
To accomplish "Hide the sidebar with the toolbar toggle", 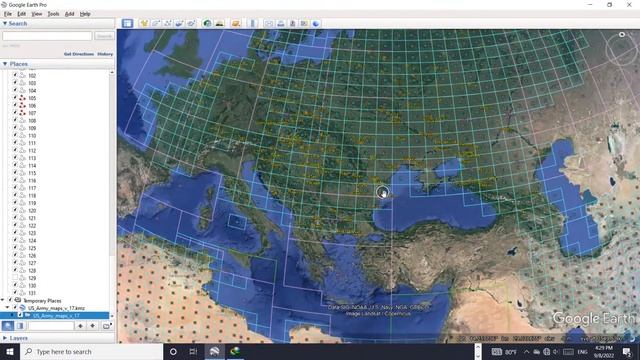I will [x=127, y=23].
